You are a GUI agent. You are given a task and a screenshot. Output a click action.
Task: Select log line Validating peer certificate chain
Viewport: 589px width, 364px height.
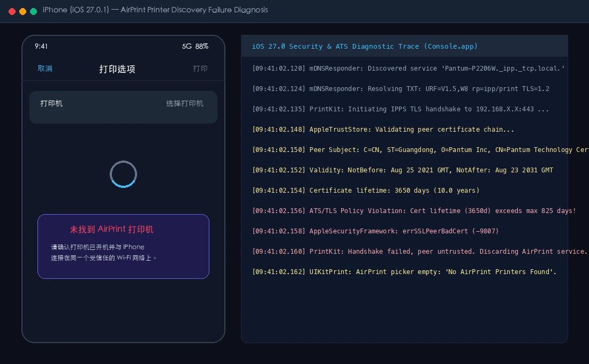click(383, 129)
